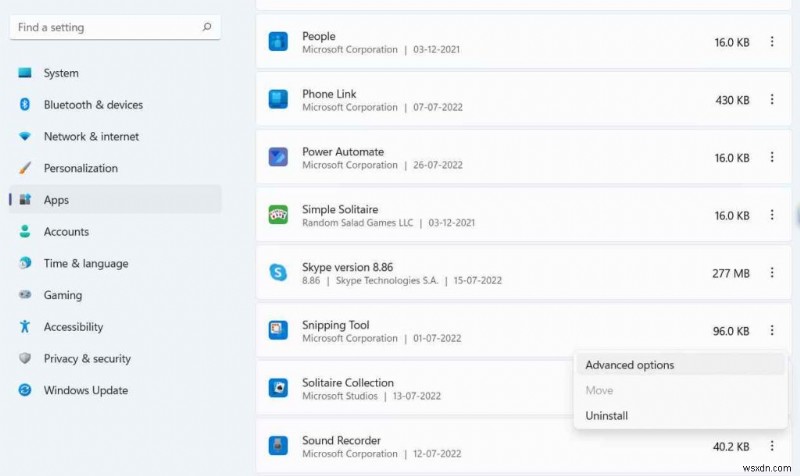Go to Windows Update settings

pos(85,390)
